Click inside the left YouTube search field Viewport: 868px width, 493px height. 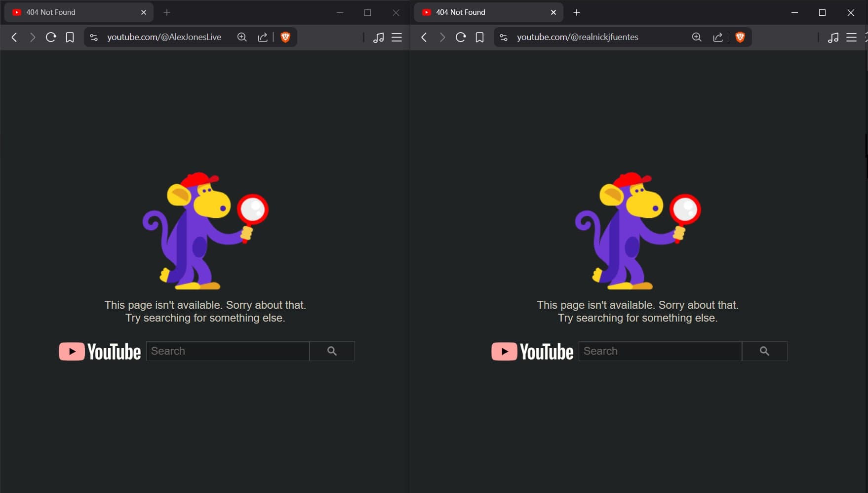pyautogui.click(x=228, y=351)
